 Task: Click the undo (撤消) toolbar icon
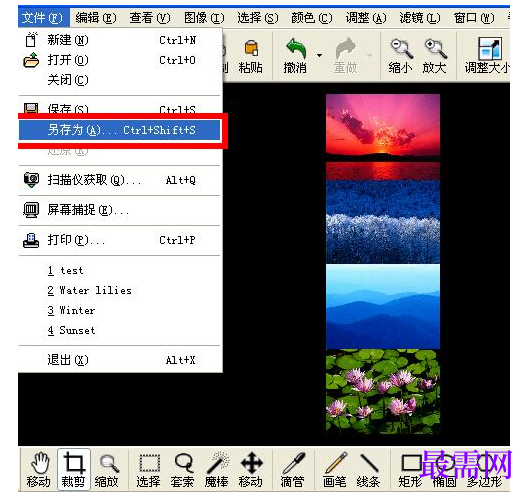295,56
